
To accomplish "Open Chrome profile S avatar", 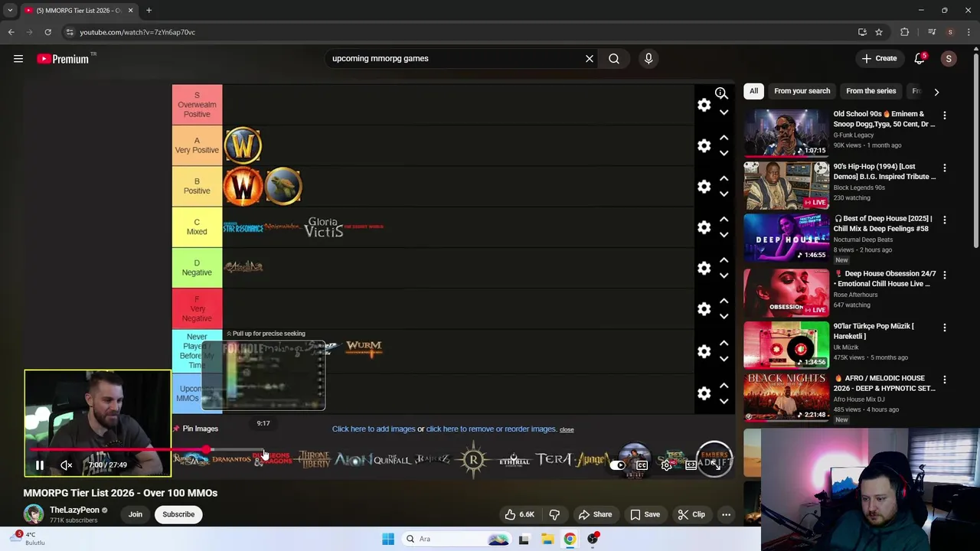I will point(950,32).
